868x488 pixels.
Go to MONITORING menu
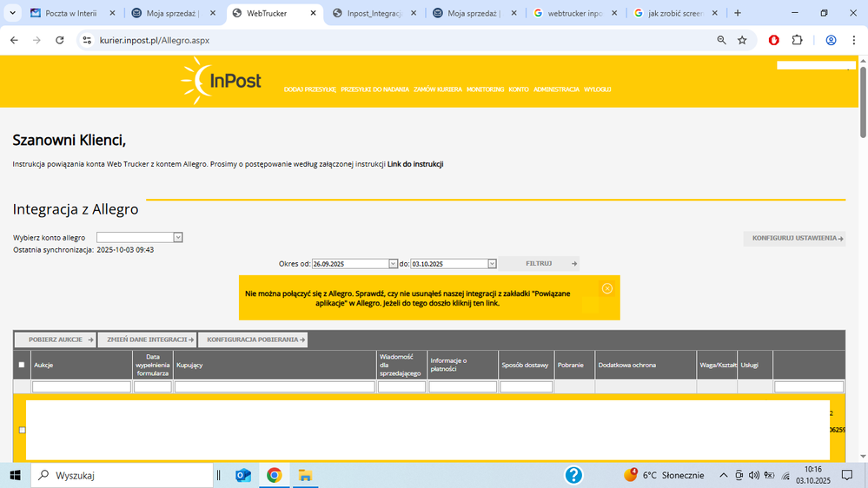tap(485, 89)
